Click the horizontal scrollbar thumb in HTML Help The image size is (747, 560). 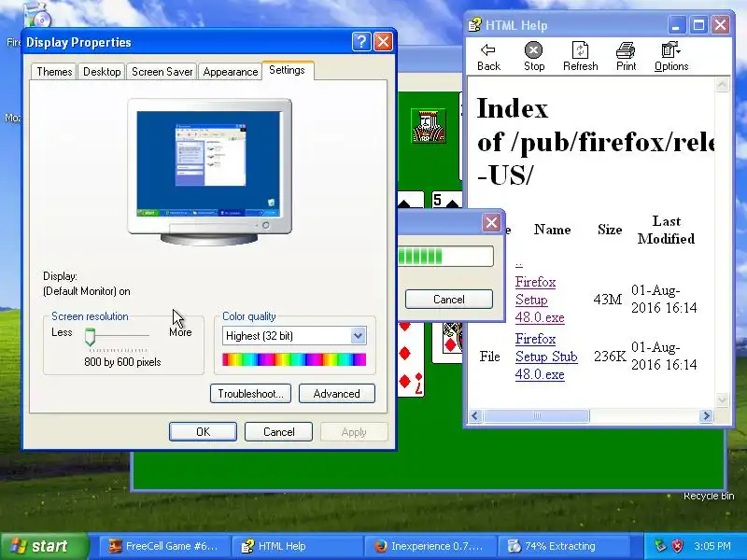pos(536,415)
